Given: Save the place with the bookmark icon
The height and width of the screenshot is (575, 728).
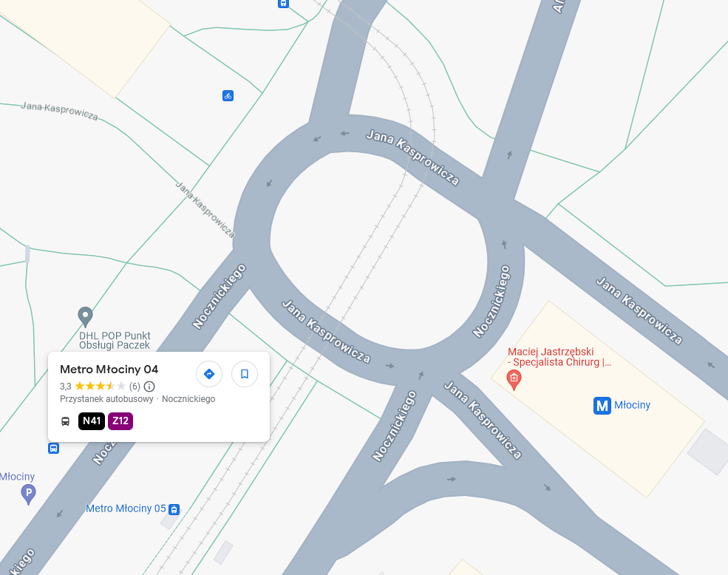Looking at the screenshot, I should [x=245, y=374].
